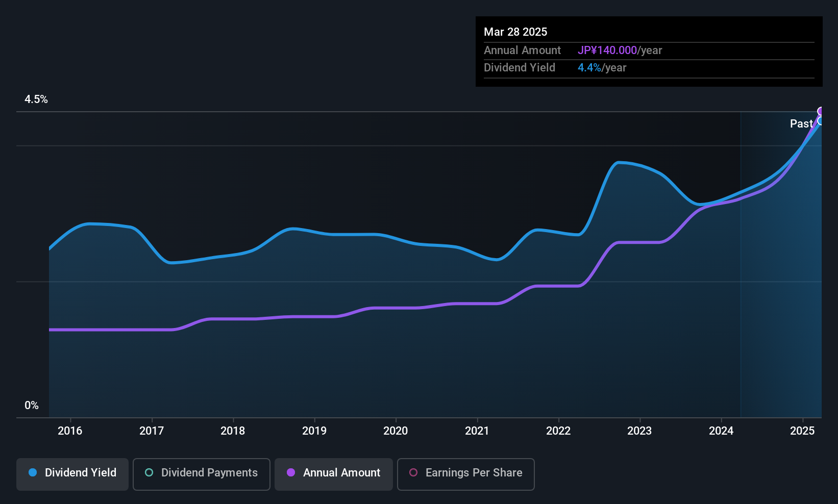Screen dimensions: 838x504
Task: Show the Earnings Per Share series
Action: click(466, 473)
